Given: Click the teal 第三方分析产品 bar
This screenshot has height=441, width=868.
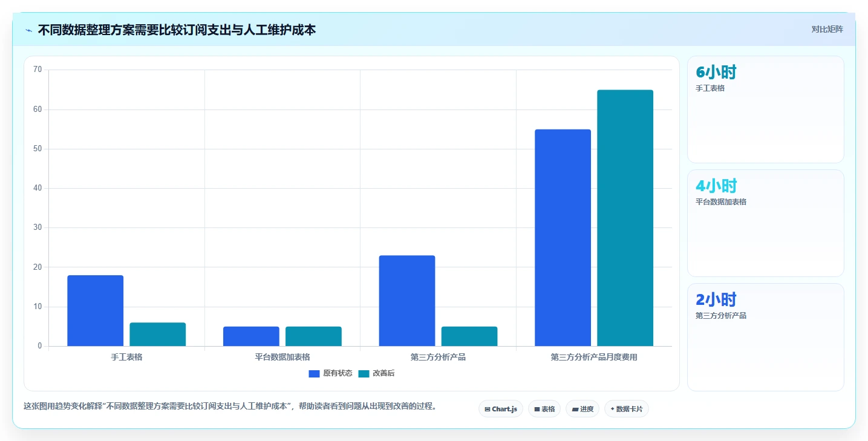Looking at the screenshot, I should [x=469, y=336].
